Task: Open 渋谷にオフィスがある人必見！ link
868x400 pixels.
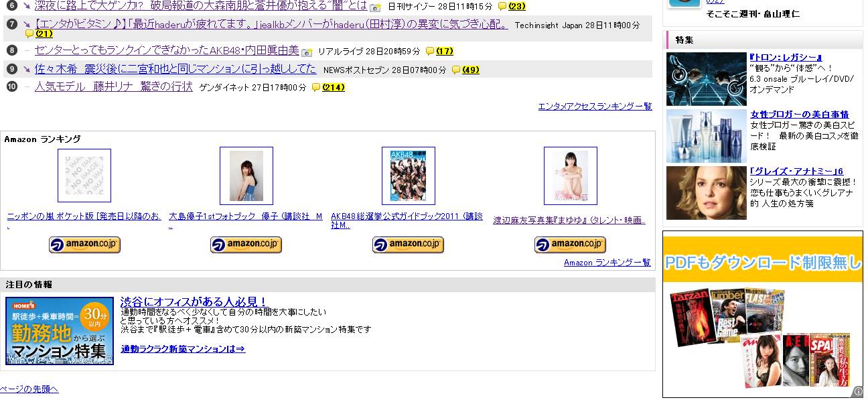Action: click(x=194, y=302)
